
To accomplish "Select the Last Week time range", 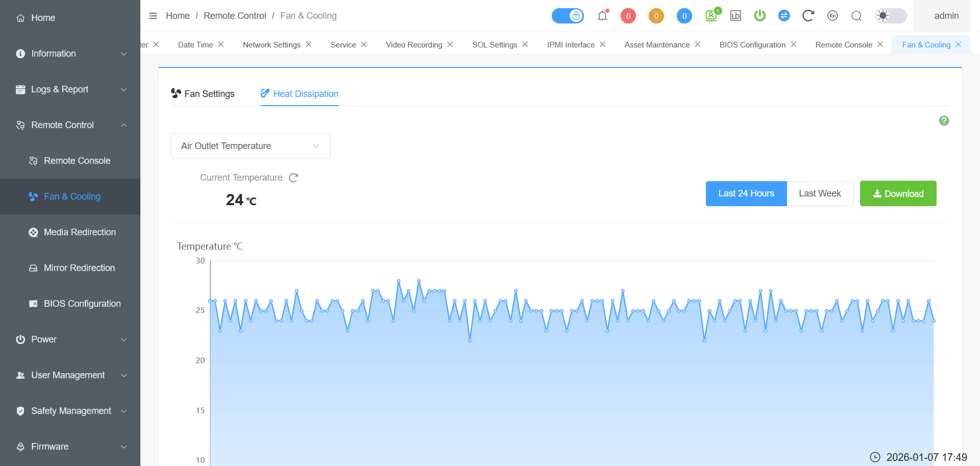I will pos(820,193).
